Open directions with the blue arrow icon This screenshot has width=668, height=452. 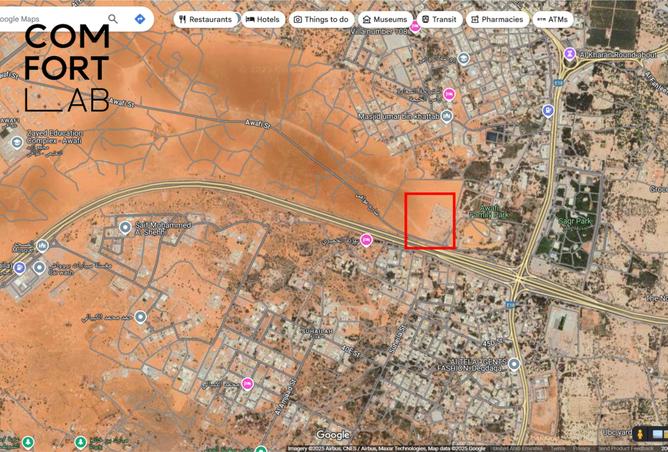point(140,18)
